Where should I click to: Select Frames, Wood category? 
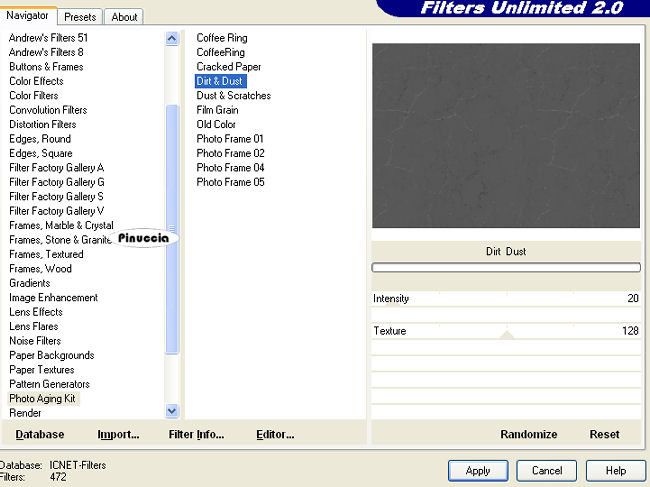pos(40,269)
